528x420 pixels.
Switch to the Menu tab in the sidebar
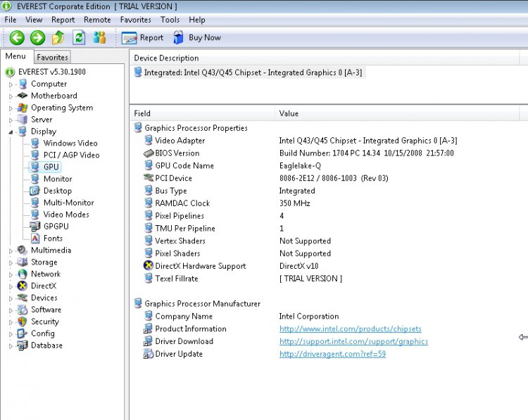(15, 56)
